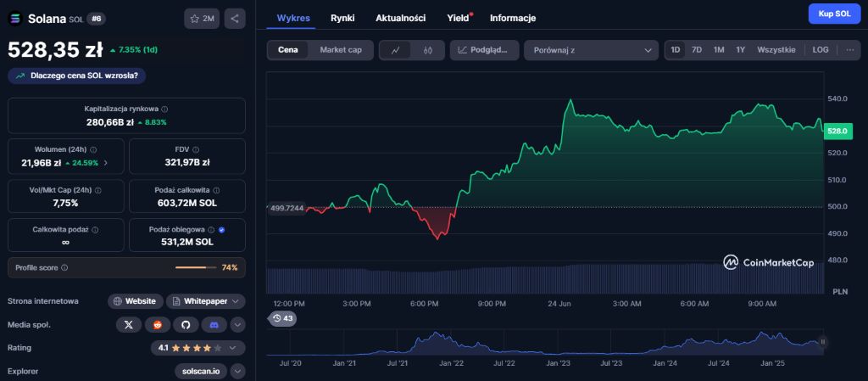Open Solana's X (Twitter) profile icon
This screenshot has width=868, height=381.
pos(128,324)
